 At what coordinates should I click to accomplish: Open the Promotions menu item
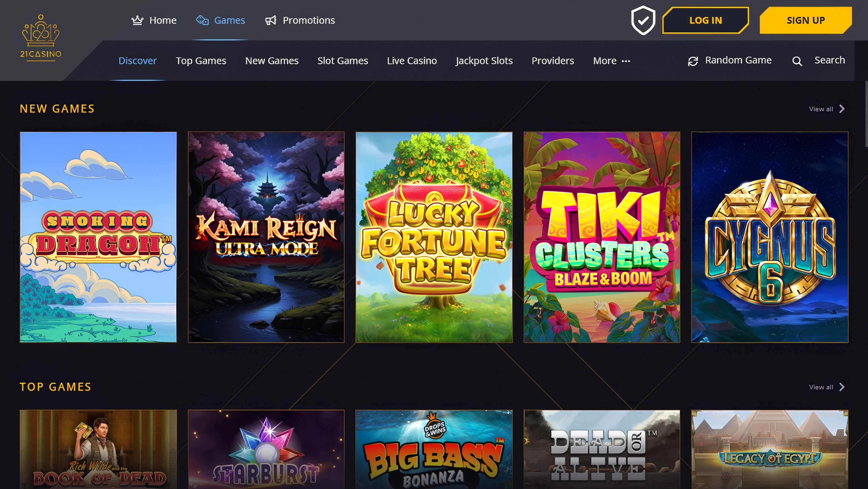(x=300, y=20)
